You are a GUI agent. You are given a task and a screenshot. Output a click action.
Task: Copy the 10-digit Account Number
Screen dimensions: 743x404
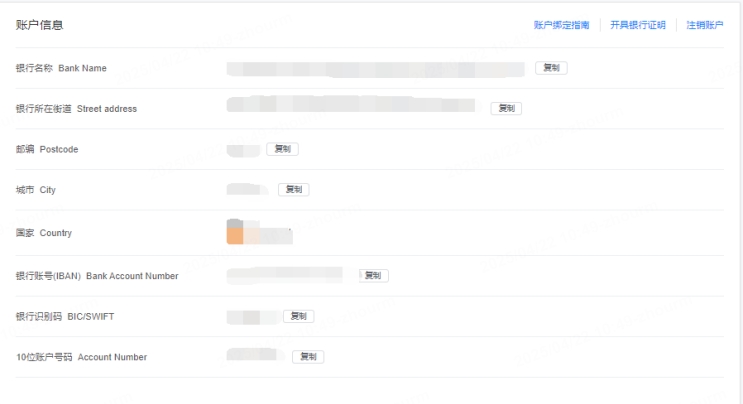click(x=308, y=357)
